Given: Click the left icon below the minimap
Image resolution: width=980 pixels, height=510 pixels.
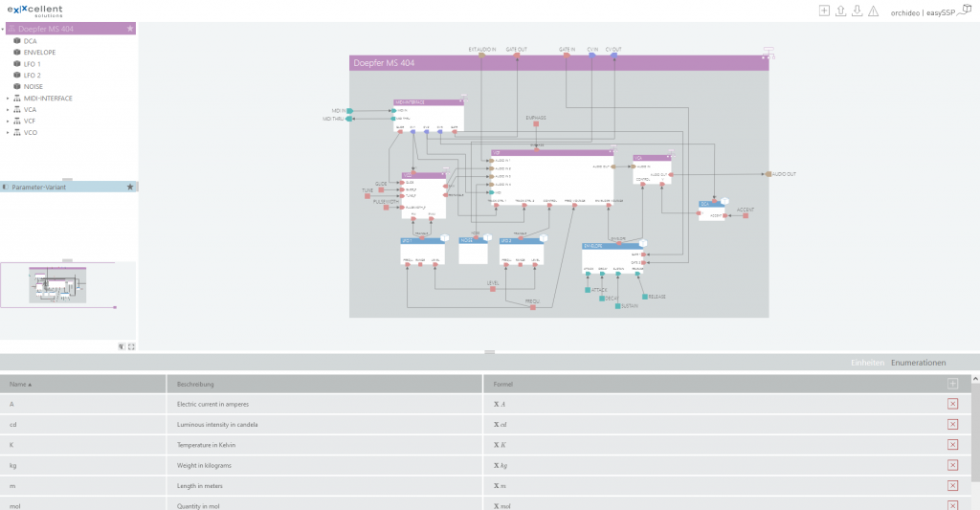Looking at the screenshot, I should [x=122, y=346].
